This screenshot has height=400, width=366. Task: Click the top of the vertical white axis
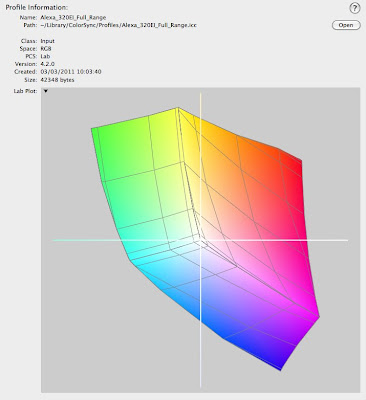[x=200, y=95]
